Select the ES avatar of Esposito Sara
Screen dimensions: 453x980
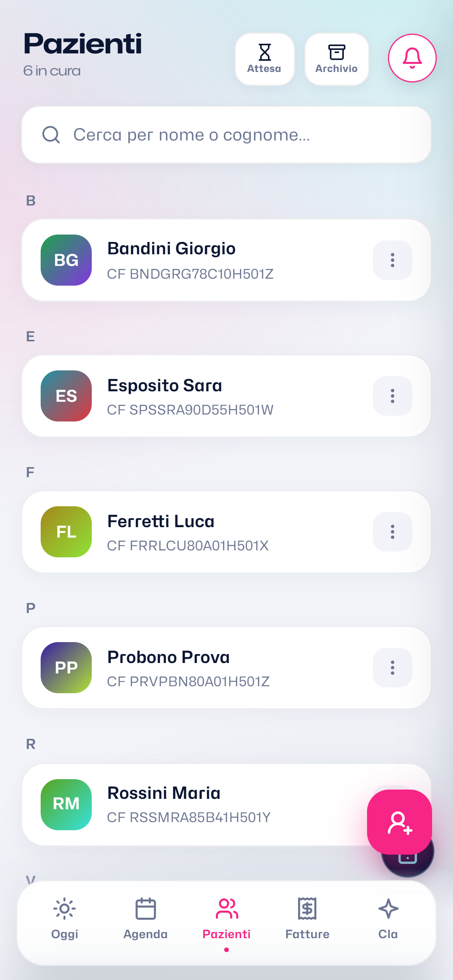coord(66,396)
